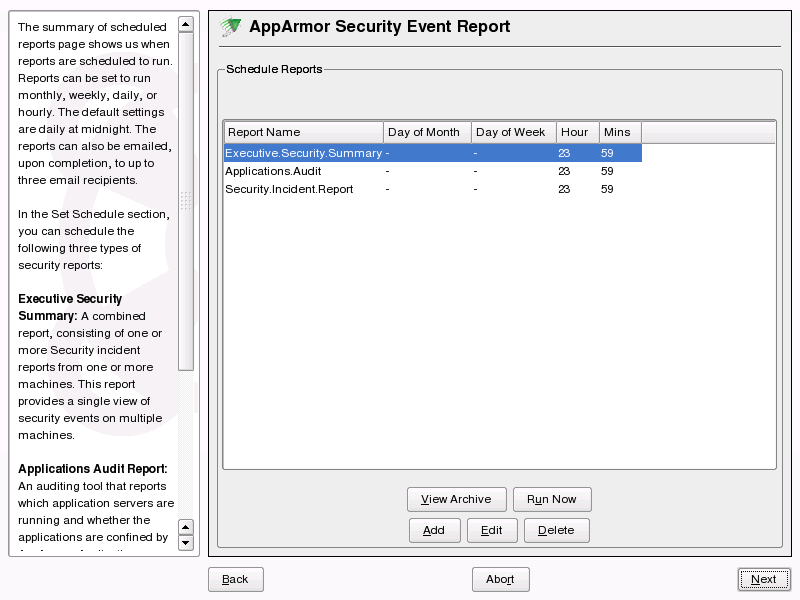Click the AppArmor logo icon in header
The image size is (800, 600).
[230, 26]
